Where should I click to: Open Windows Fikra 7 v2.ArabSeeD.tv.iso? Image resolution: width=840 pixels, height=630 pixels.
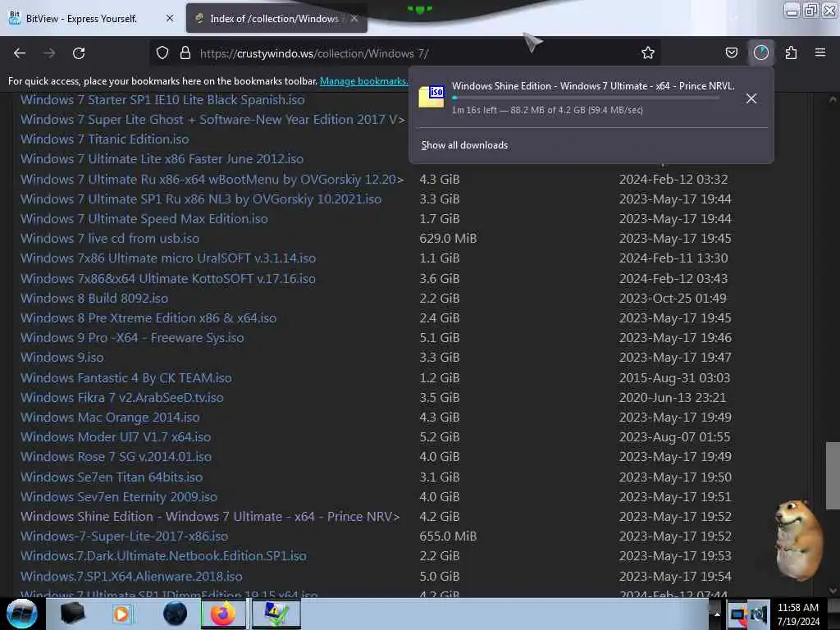[x=121, y=398]
